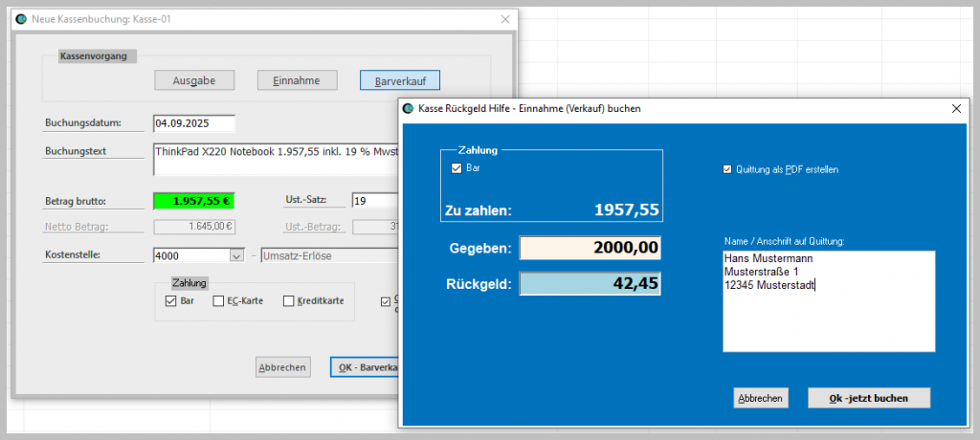Toggle Quittung als PDF erstellen
The width and height of the screenshot is (980, 440).
point(727,169)
